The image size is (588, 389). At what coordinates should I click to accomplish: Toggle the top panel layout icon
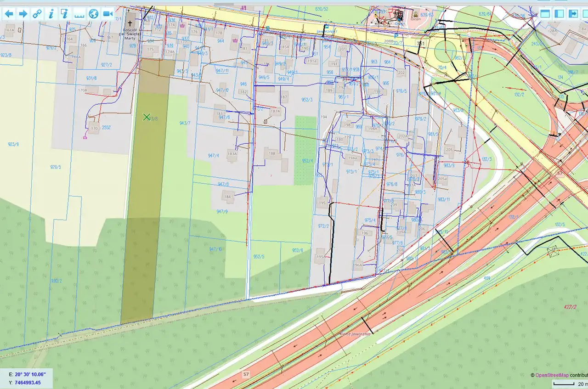point(545,13)
